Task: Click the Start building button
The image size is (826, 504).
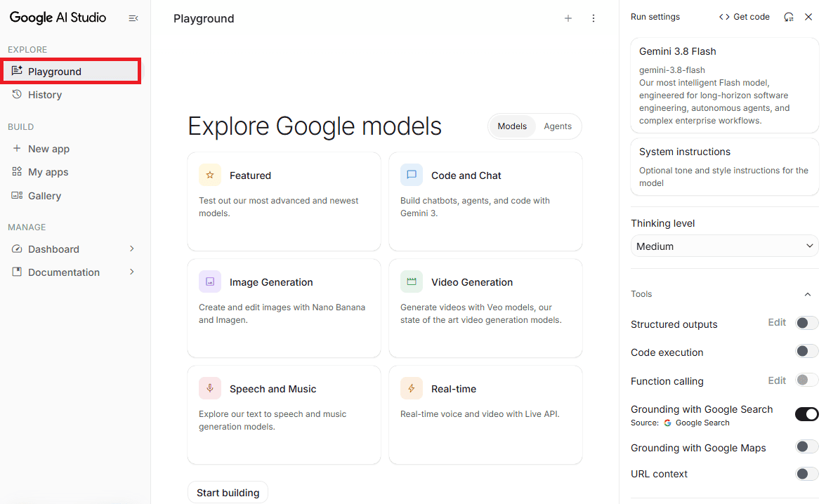Action: 228,492
